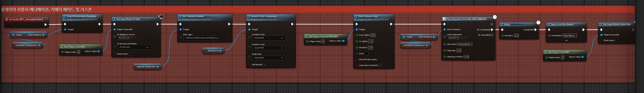Viewport: 644px width, 93px height.
Task: Click the Capsule Component output pin
Action: tap(158, 67)
